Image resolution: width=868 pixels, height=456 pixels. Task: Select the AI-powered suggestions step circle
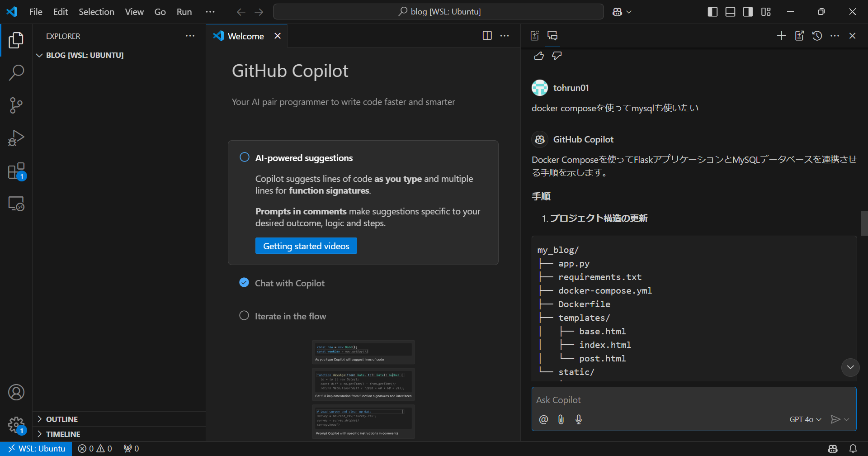(244, 157)
